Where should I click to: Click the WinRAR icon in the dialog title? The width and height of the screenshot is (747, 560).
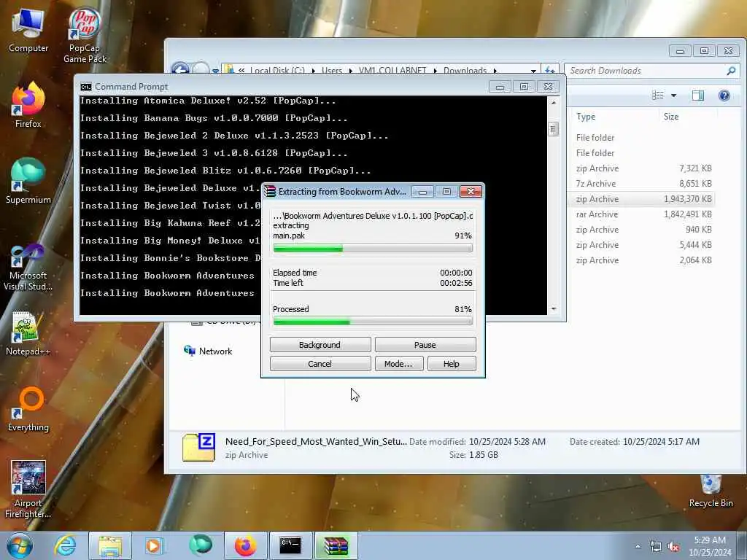coord(270,192)
